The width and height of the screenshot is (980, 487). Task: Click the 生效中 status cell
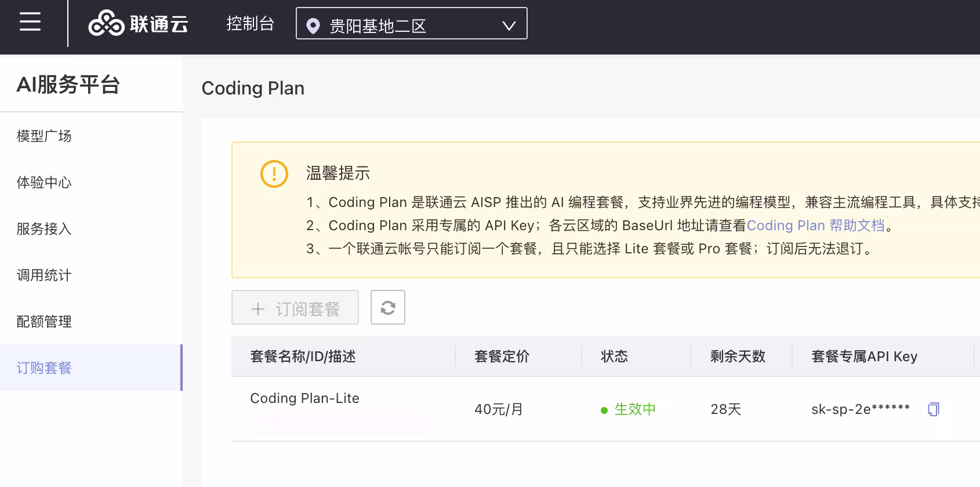pyautogui.click(x=628, y=409)
